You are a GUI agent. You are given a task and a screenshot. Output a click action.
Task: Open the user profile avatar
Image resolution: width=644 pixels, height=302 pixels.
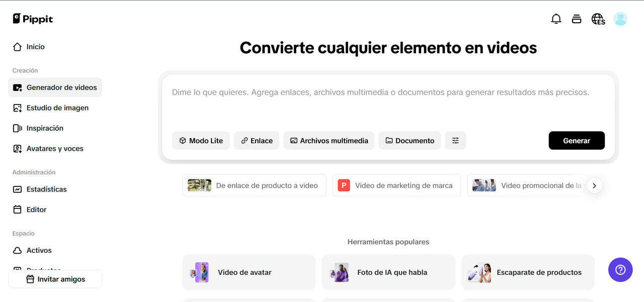(x=620, y=19)
